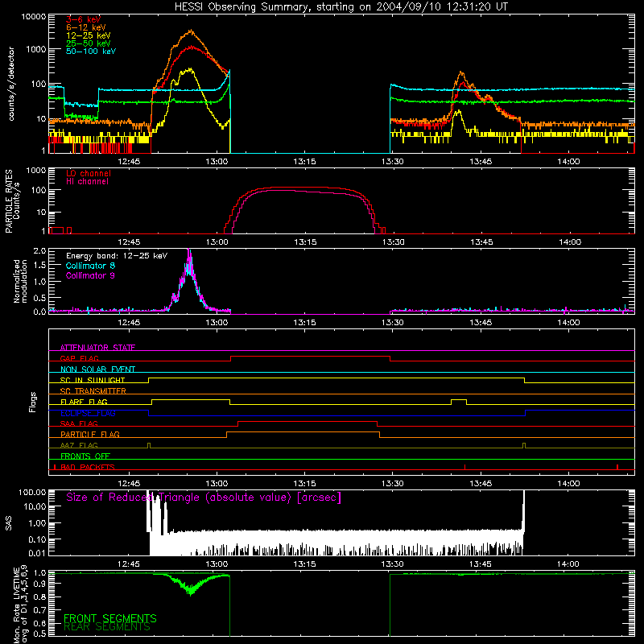Click the '100.00' tick on SAS axis

32,492
